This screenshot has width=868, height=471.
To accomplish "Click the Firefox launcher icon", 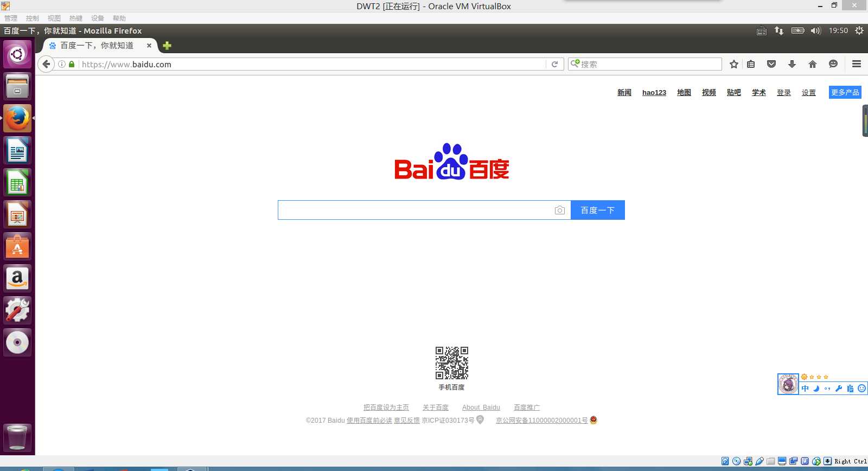I will point(17,118).
